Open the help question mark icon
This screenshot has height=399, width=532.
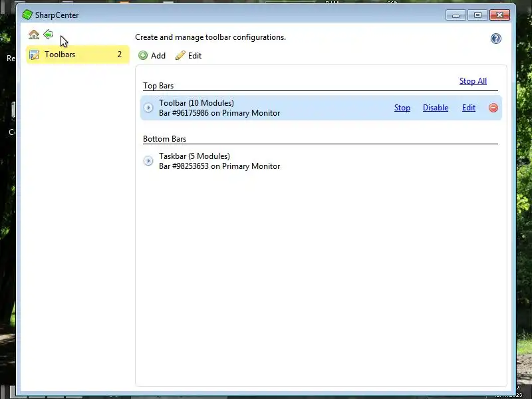pos(495,39)
